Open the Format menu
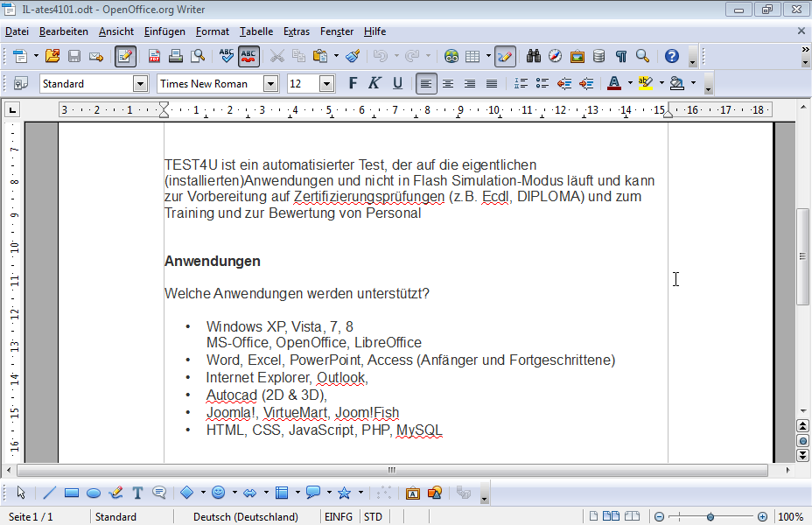This screenshot has width=812, height=525. click(213, 31)
